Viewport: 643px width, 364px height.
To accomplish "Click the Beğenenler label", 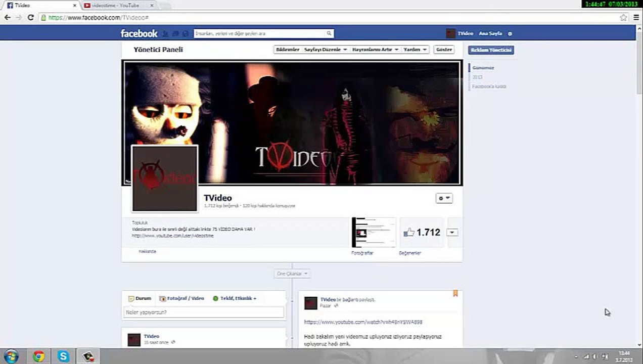I will coord(410,253).
